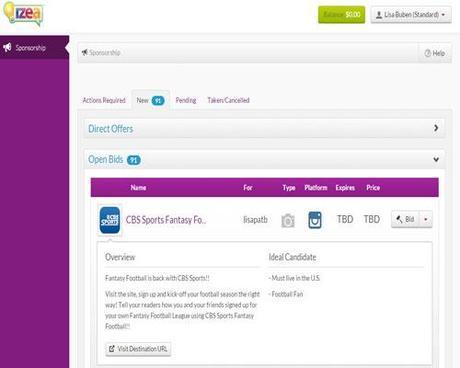
Task: Open the Taken/Cancelled tab
Action: [228, 100]
